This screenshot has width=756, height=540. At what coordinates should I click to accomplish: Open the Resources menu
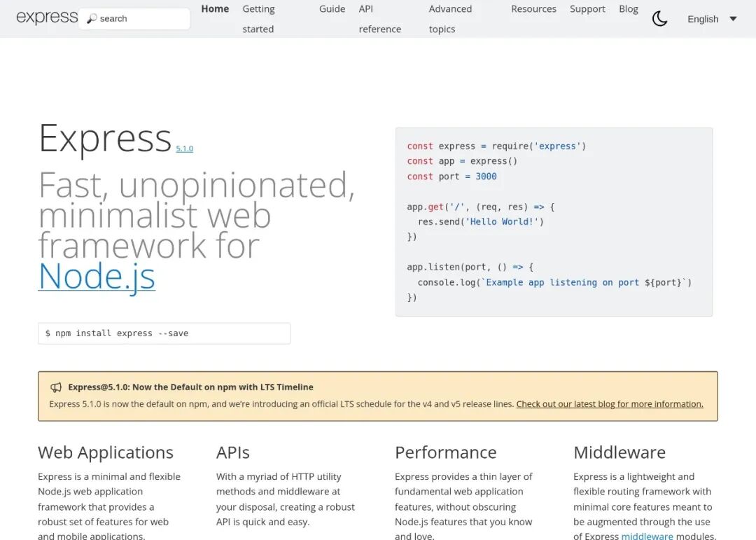(x=533, y=9)
